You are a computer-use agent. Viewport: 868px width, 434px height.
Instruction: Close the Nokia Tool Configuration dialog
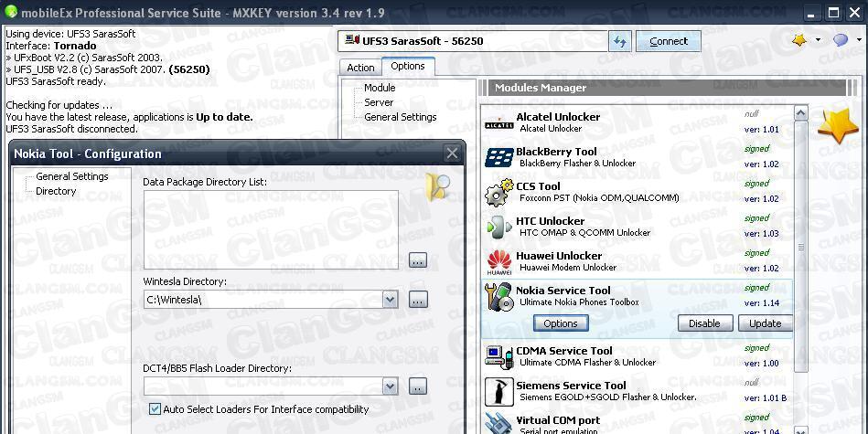pyautogui.click(x=452, y=153)
